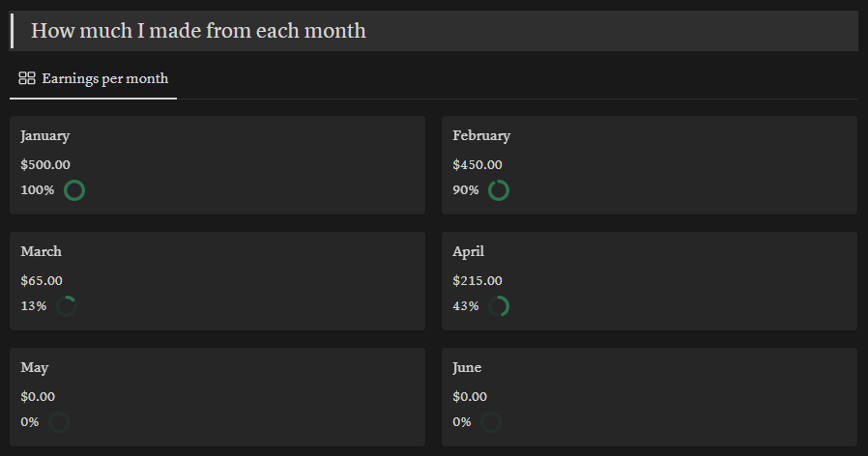Click the April 43% progress ring

click(x=499, y=306)
